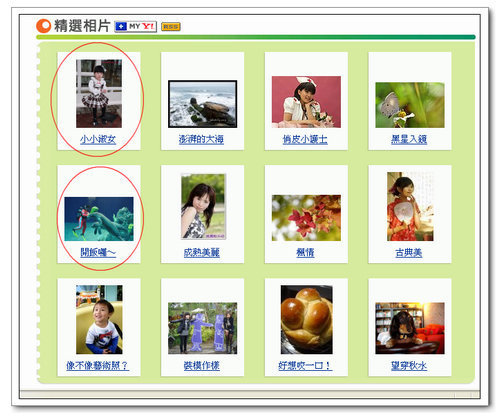Open the 小小淑女 photo link

(x=98, y=139)
